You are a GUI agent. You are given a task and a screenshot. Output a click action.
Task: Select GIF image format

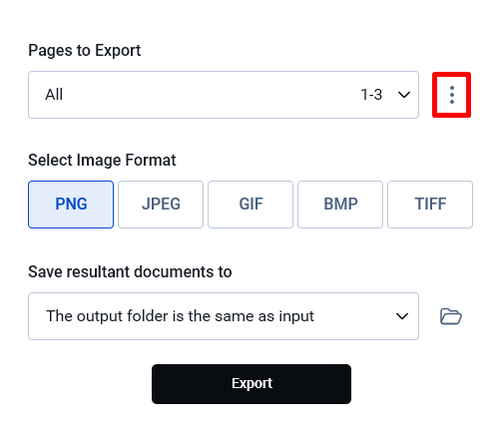(x=251, y=205)
